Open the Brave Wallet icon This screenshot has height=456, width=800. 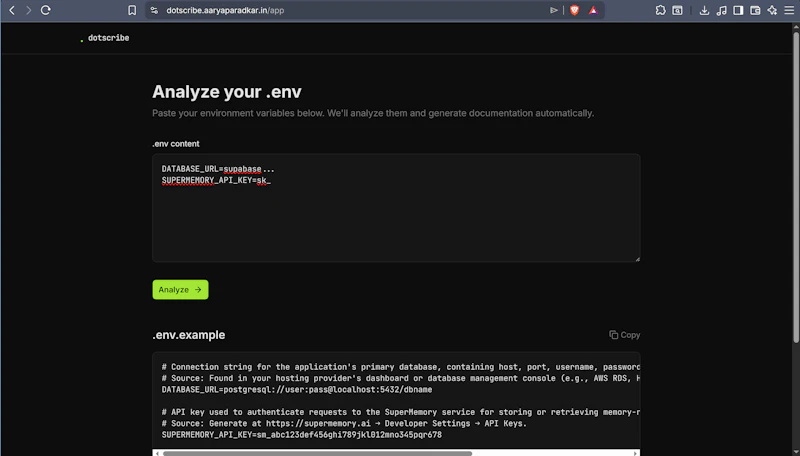[x=755, y=10]
